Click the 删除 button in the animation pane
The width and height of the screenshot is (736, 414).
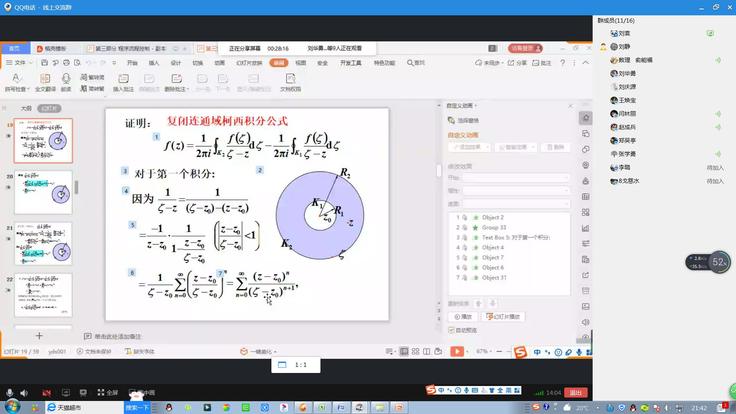pos(550,147)
